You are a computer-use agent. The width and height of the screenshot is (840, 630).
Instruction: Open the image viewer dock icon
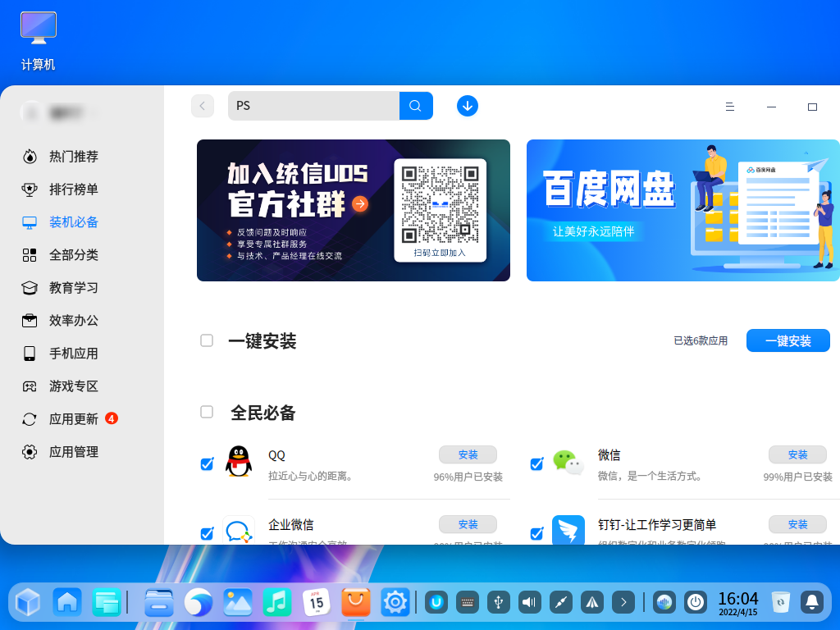237,602
